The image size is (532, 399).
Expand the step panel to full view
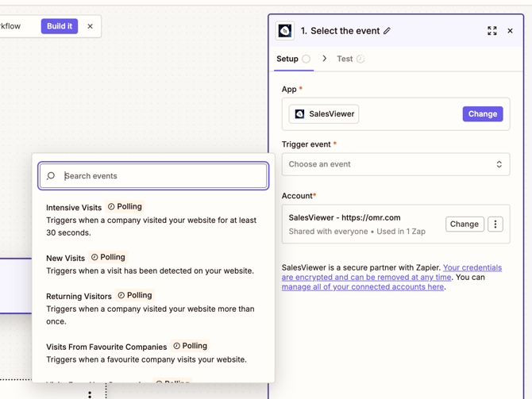coord(492,31)
